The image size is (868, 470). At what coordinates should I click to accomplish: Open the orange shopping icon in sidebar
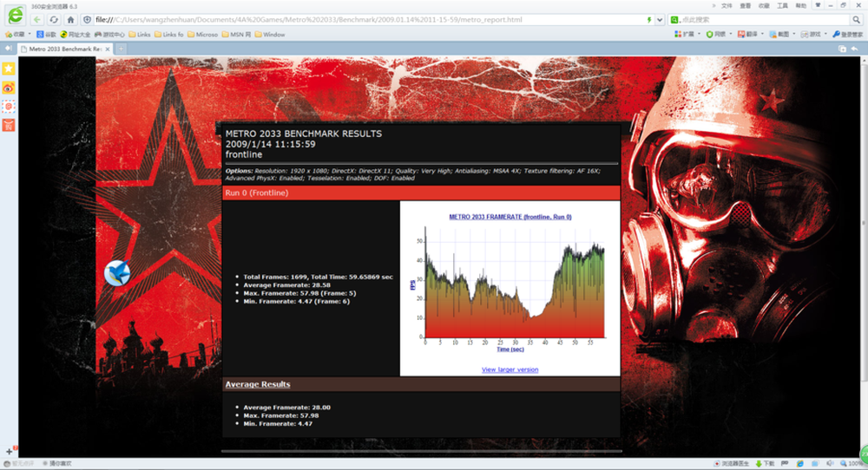click(x=9, y=125)
